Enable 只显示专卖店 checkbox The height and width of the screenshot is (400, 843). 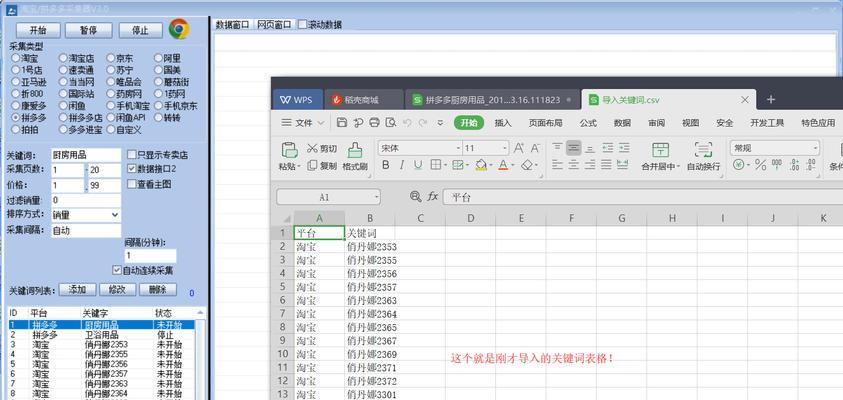coord(131,155)
